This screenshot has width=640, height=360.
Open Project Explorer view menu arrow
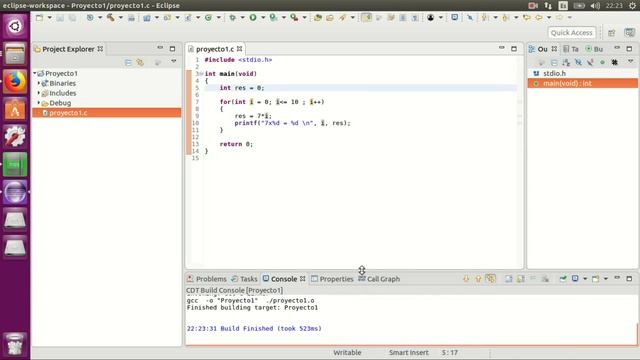point(173,61)
